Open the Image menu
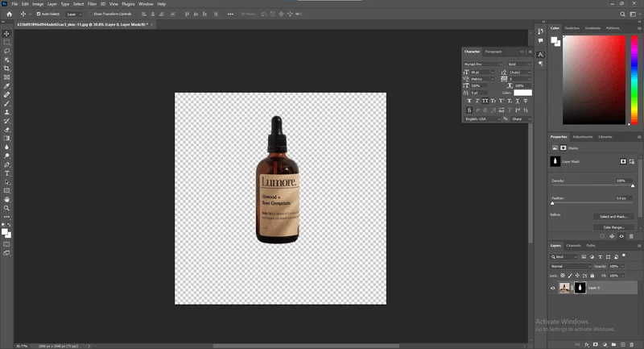This screenshot has height=349, width=644. click(x=38, y=4)
